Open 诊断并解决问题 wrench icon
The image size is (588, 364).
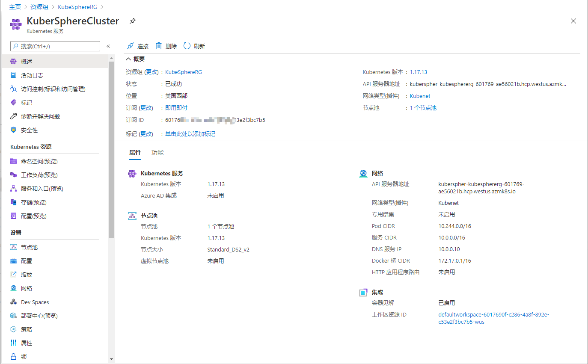(14, 116)
